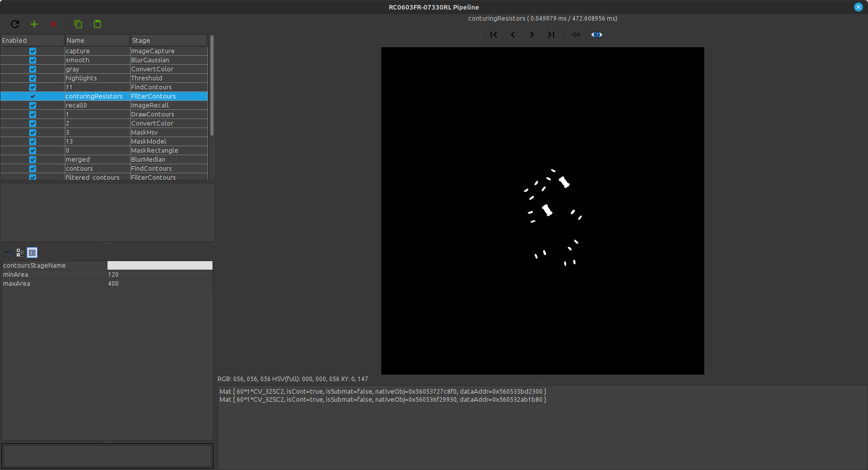This screenshot has height=470, width=868.
Task: Toggle recall0 stage checkbox
Action: pyautogui.click(x=33, y=105)
